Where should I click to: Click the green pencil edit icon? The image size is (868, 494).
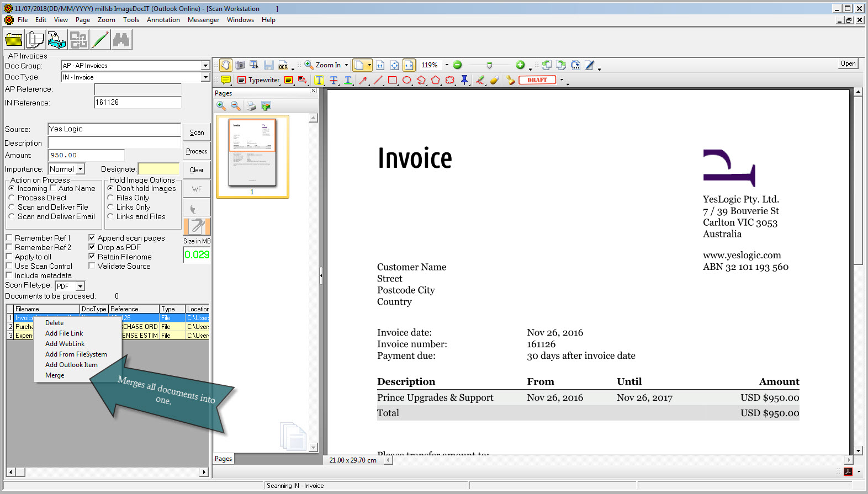click(100, 40)
